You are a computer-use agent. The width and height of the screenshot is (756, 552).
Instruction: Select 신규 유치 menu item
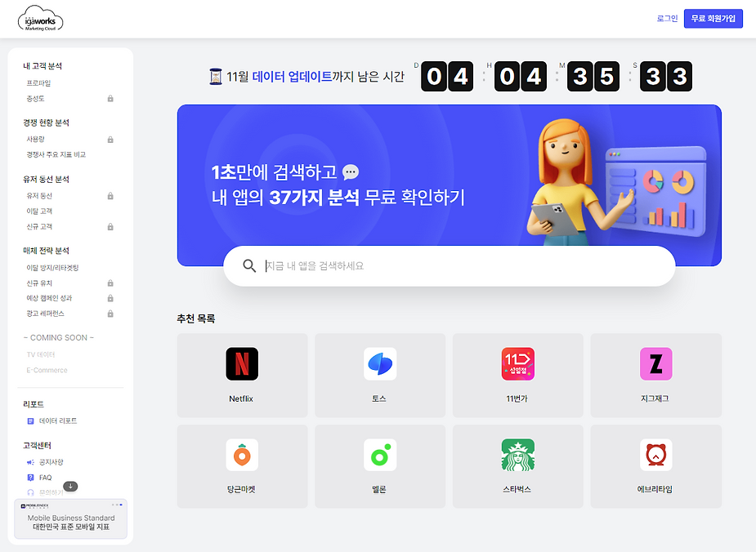(39, 283)
